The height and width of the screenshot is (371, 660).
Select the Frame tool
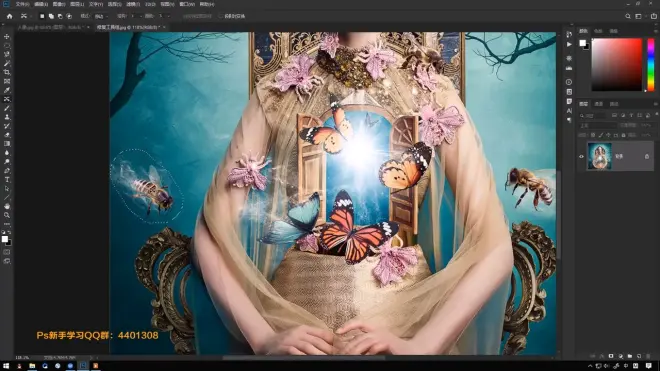pyautogui.click(x=7, y=81)
